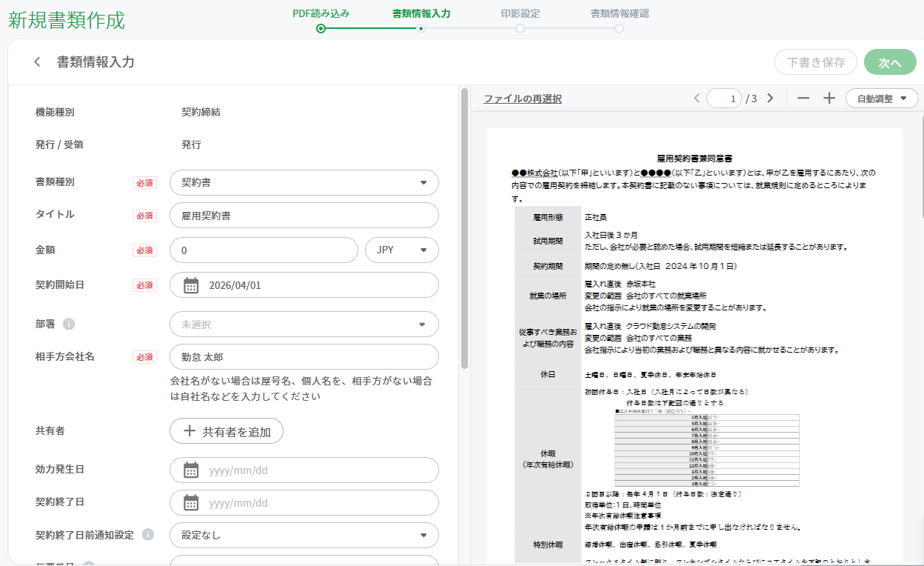Go to previous PDF page arrow

tap(696, 98)
